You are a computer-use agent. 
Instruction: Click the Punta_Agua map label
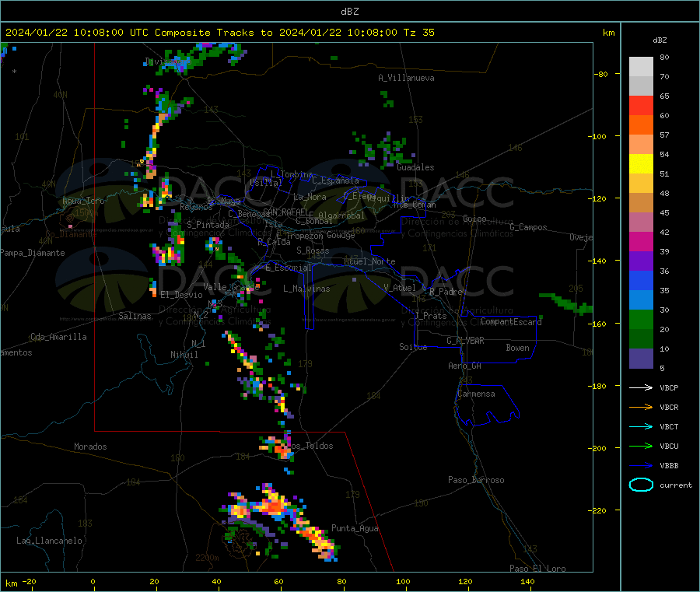(x=355, y=528)
